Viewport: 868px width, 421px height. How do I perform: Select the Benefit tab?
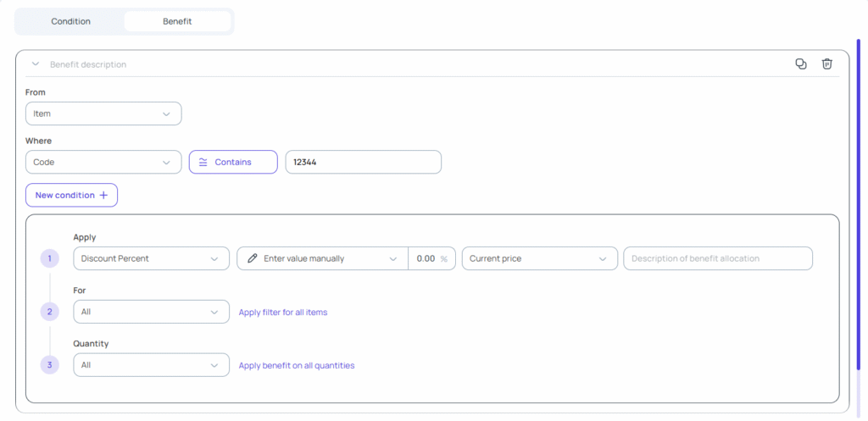point(177,21)
